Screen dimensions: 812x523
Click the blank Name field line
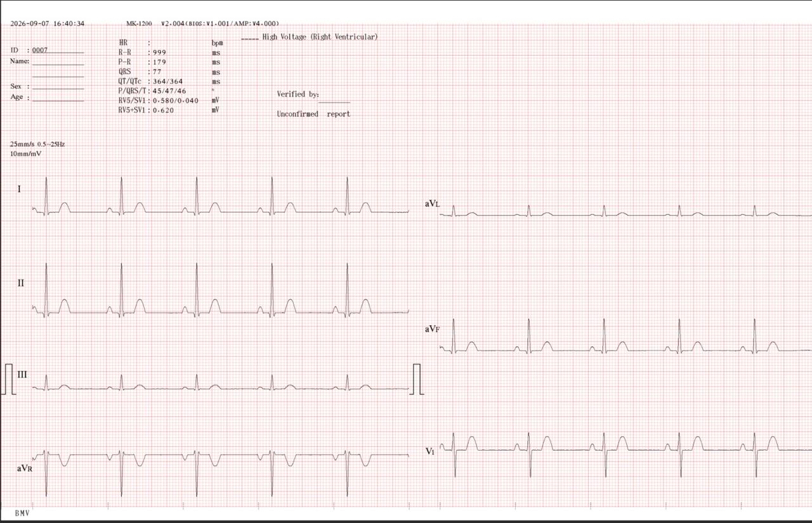coord(58,64)
